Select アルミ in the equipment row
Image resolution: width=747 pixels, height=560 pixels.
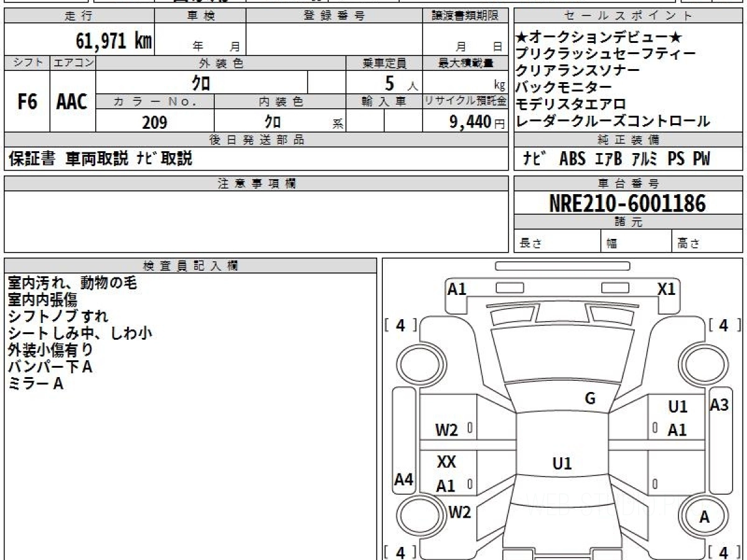point(646,159)
